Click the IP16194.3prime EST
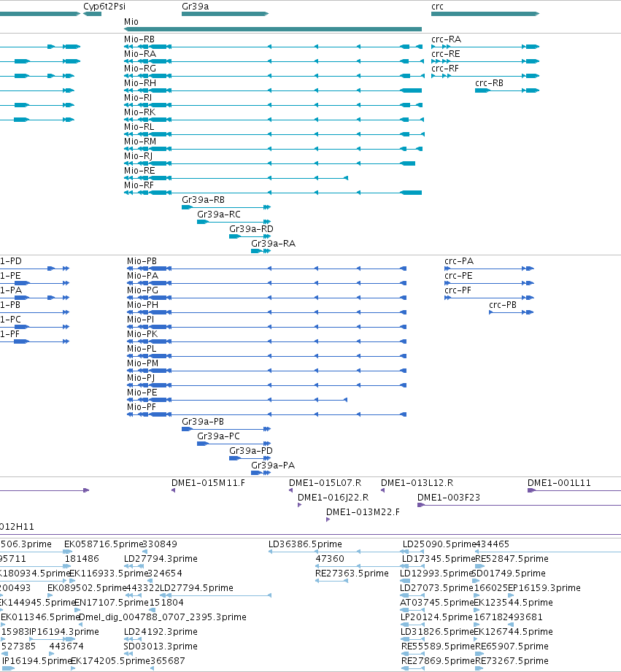 53,639
